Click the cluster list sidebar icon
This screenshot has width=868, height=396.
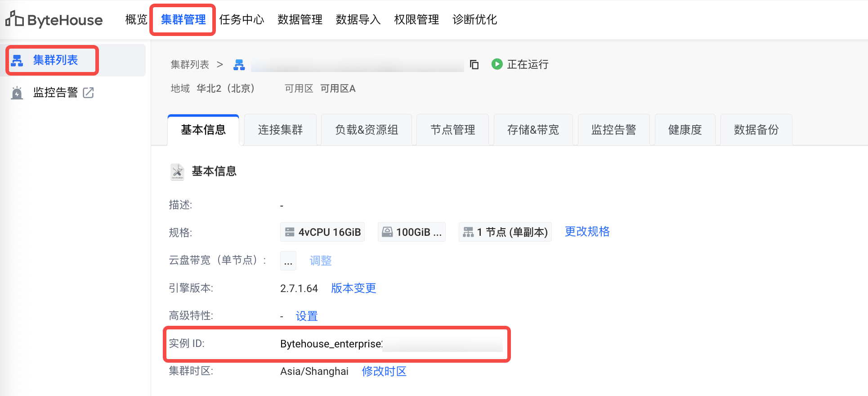pos(17,60)
